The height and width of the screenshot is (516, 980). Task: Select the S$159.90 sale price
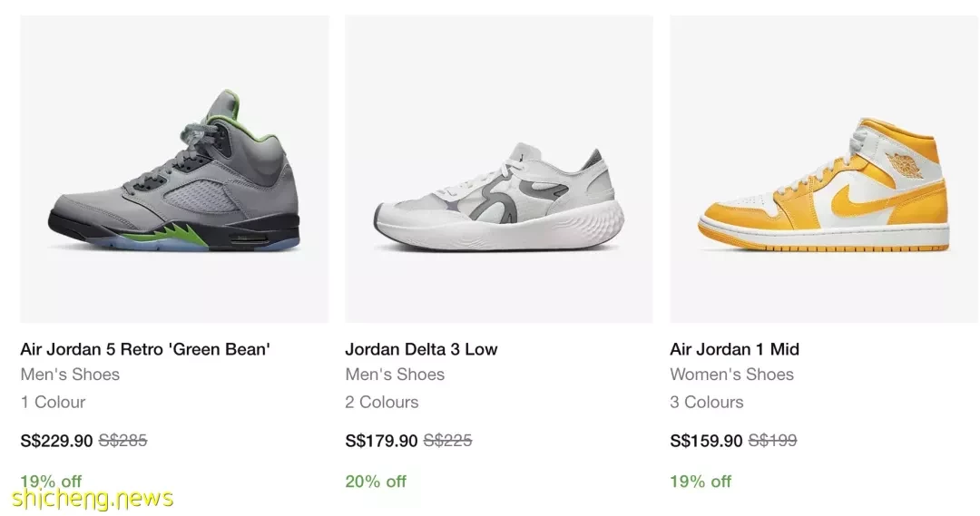point(706,441)
